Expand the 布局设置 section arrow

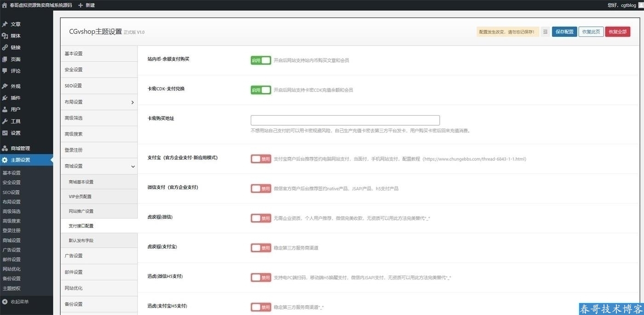click(x=132, y=102)
